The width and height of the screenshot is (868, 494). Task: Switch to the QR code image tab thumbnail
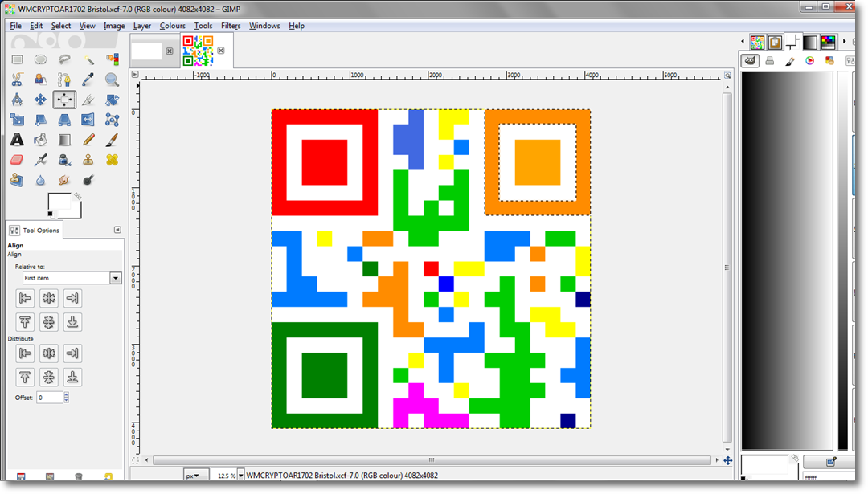(198, 51)
